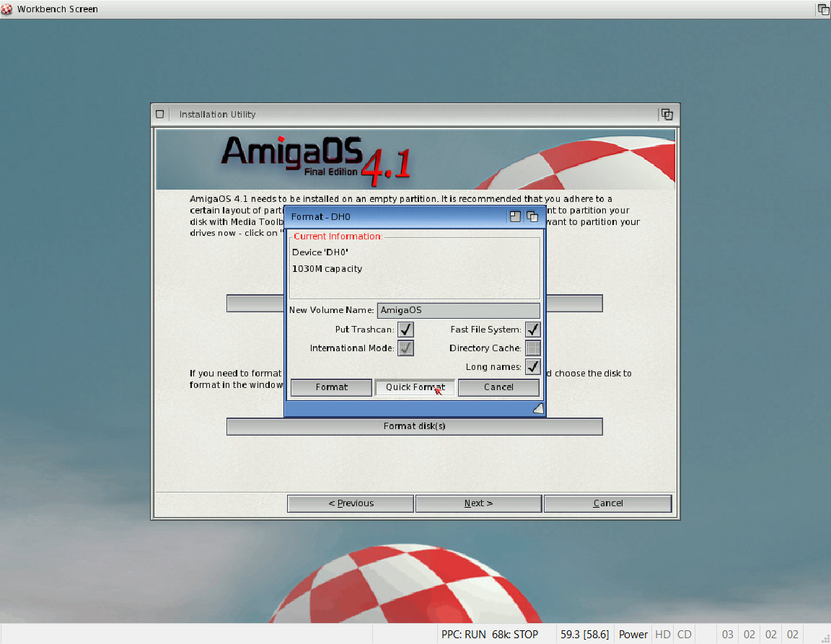Click the HD activity indicator
Screen dimensions: 831x644
[662, 635]
